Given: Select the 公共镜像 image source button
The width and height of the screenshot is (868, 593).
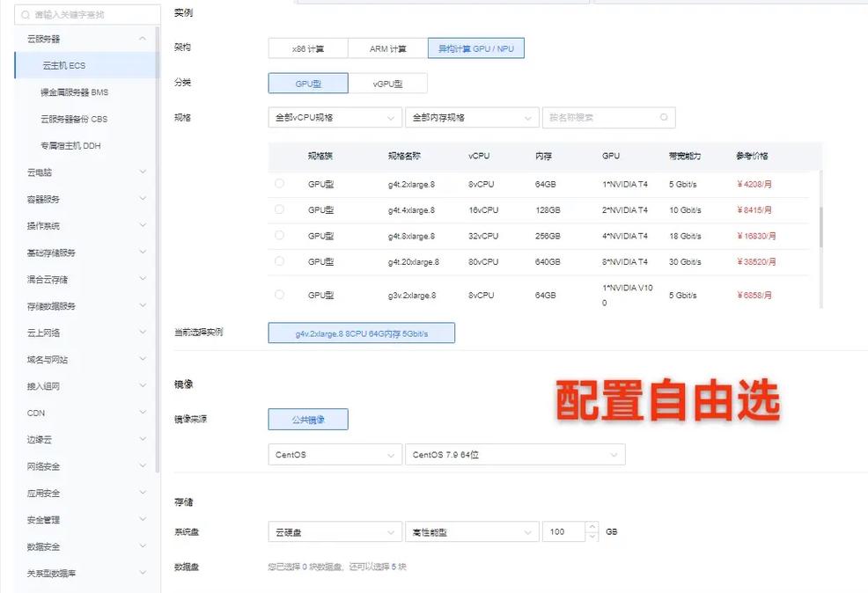Looking at the screenshot, I should 308,420.
